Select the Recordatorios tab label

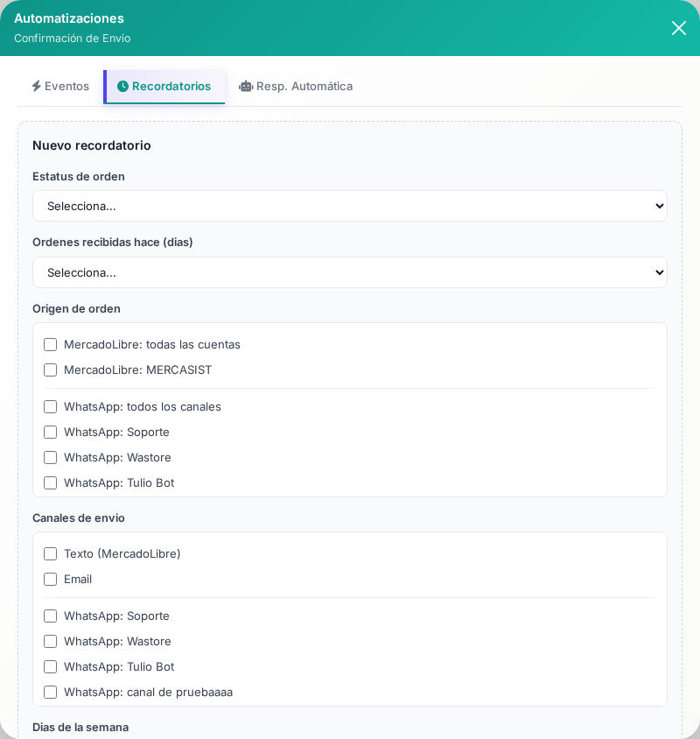pyautogui.click(x=171, y=87)
